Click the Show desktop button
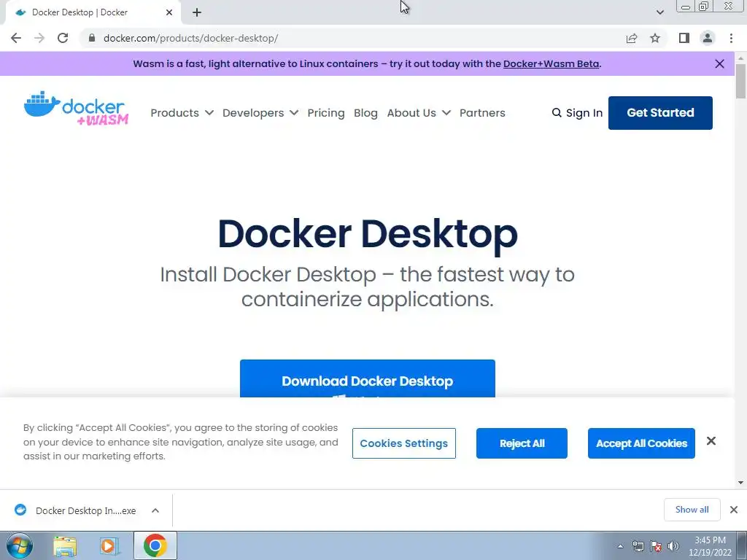This screenshot has width=747, height=560. coord(742,545)
